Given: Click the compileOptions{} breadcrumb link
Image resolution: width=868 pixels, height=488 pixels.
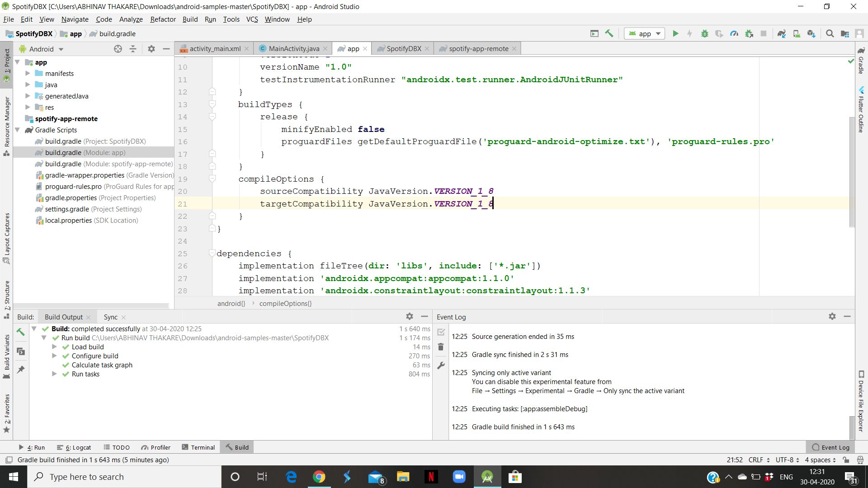Looking at the screenshot, I should [x=285, y=303].
